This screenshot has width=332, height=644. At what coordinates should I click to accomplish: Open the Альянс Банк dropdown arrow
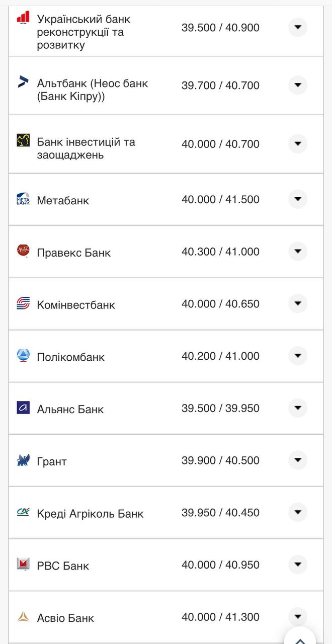298,408
